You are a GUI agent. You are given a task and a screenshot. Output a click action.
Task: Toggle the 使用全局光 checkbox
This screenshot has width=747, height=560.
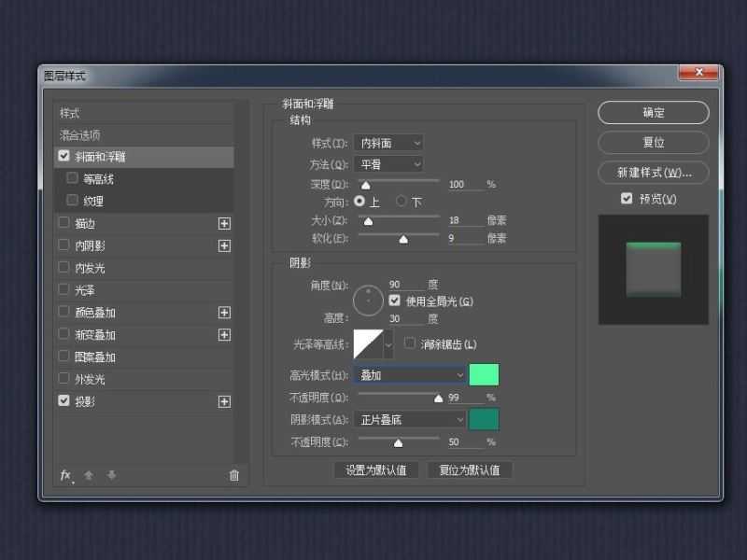pos(395,301)
